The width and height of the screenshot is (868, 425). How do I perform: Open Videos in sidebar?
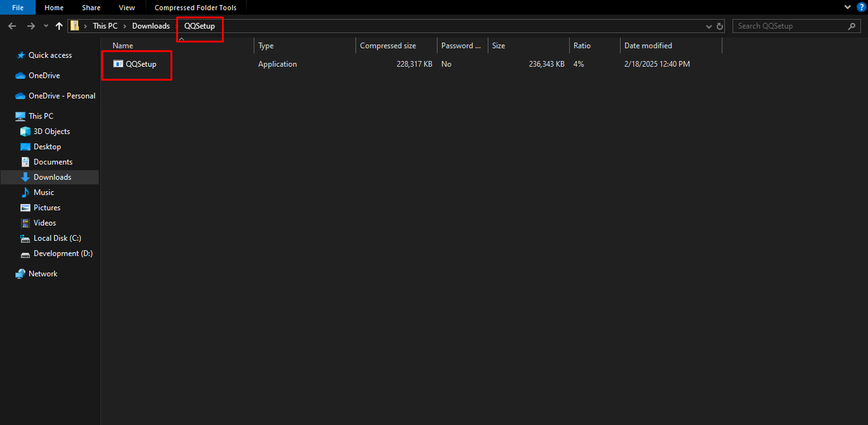click(x=45, y=223)
